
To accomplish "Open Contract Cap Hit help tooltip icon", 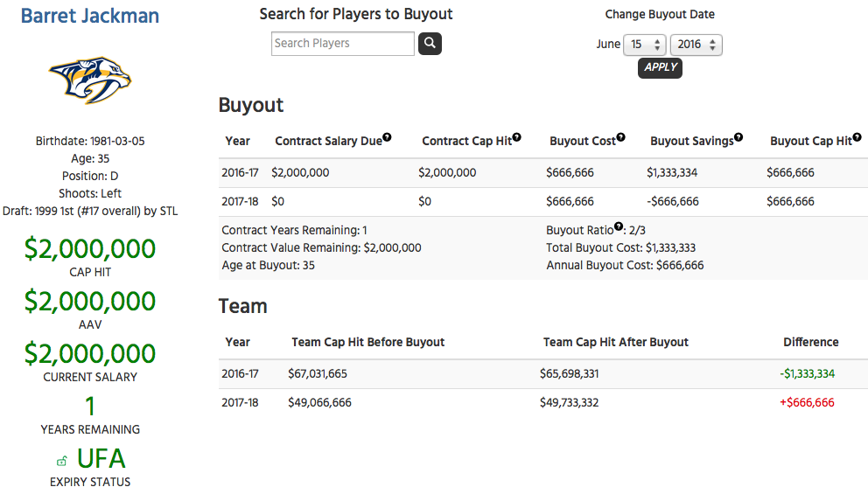I will click(516, 137).
